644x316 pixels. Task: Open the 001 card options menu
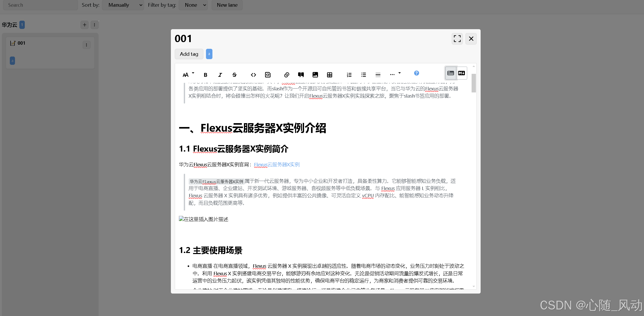86,45
